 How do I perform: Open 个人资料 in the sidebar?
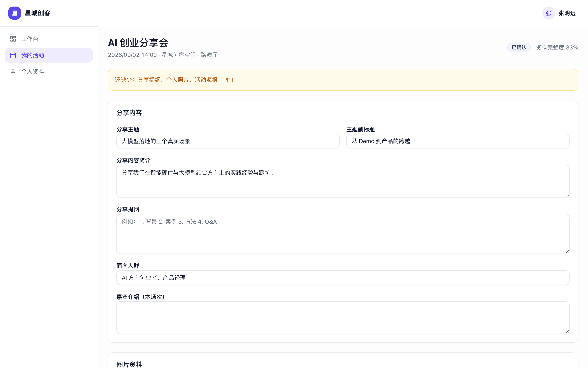pyautogui.click(x=49, y=72)
